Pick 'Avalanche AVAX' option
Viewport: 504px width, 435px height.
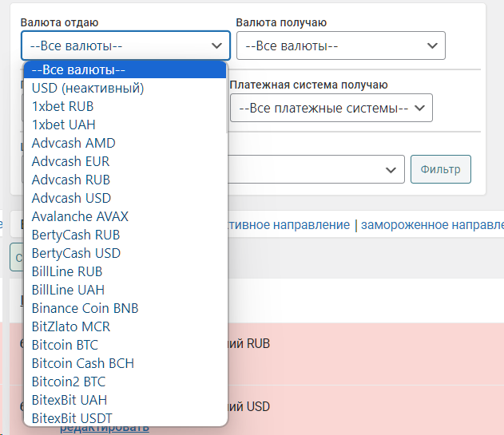tap(80, 216)
